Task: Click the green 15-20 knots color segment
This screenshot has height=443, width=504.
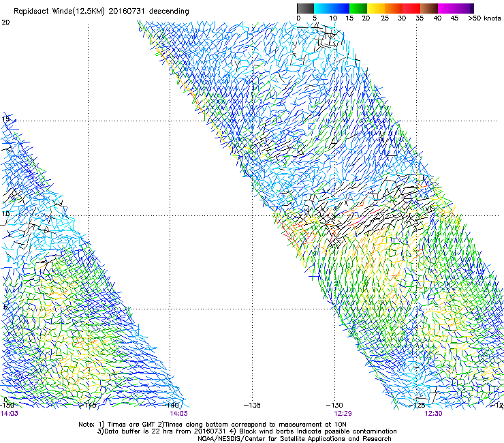Action: pos(358,8)
